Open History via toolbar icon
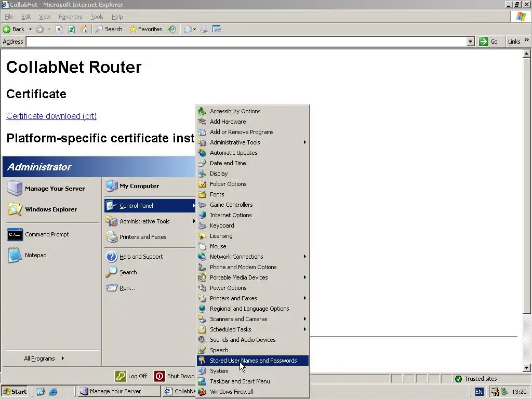The image size is (532, 399). point(172,29)
